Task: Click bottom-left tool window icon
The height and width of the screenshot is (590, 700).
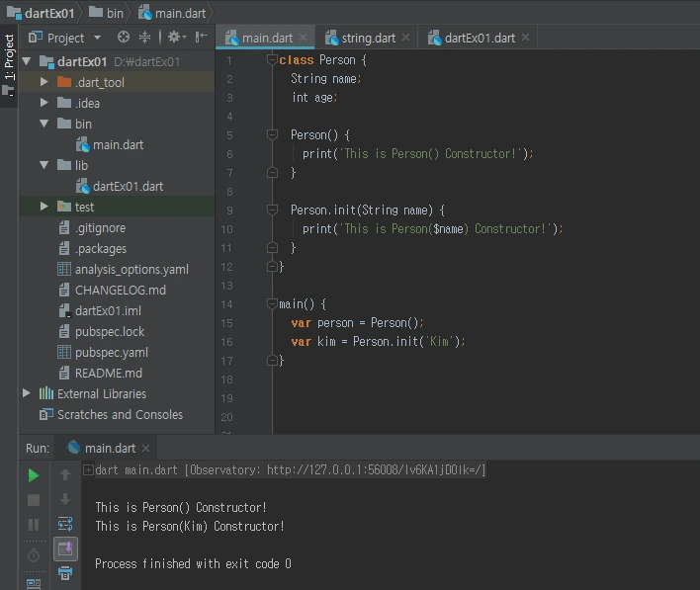Action: click(x=34, y=583)
